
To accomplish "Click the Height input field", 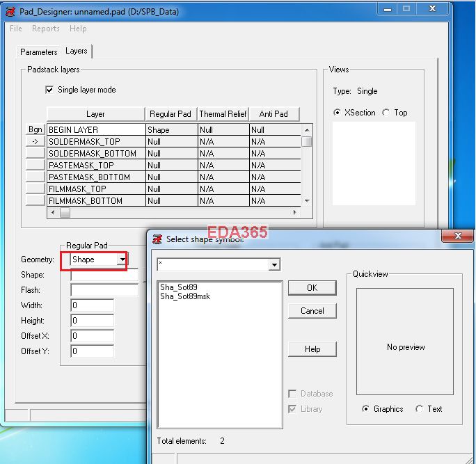I will point(93,321).
